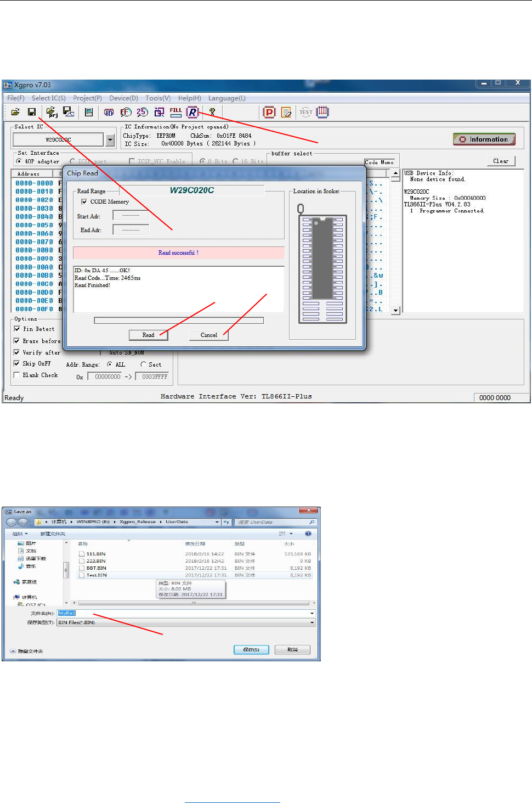Open the Project(P) menu
The width and height of the screenshot is (532, 803).
pyautogui.click(x=87, y=98)
